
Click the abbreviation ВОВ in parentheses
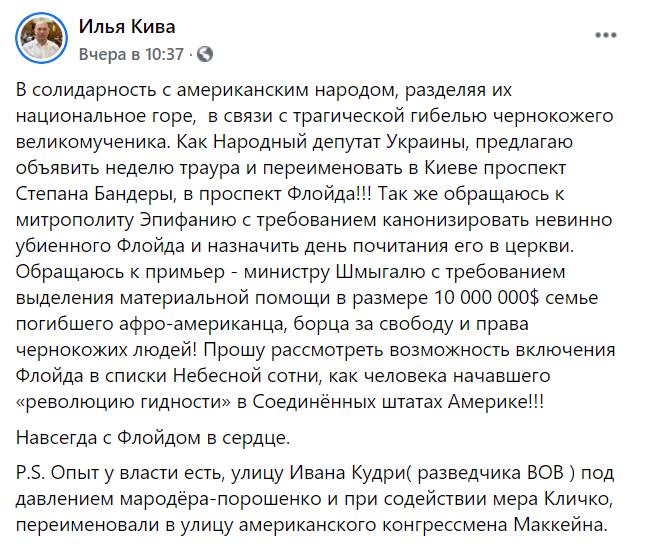pos(545,473)
